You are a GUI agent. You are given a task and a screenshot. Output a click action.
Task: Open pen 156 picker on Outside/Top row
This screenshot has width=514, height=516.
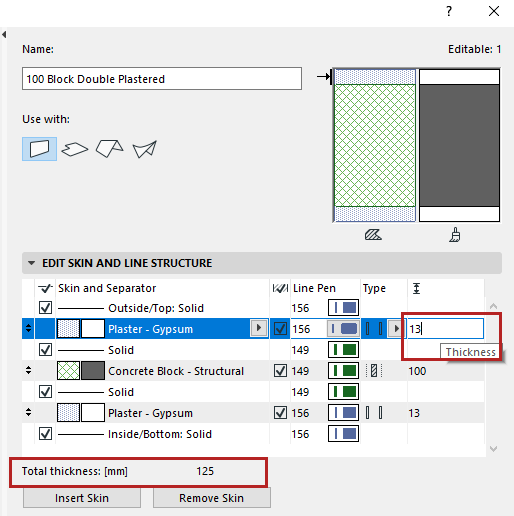click(343, 307)
